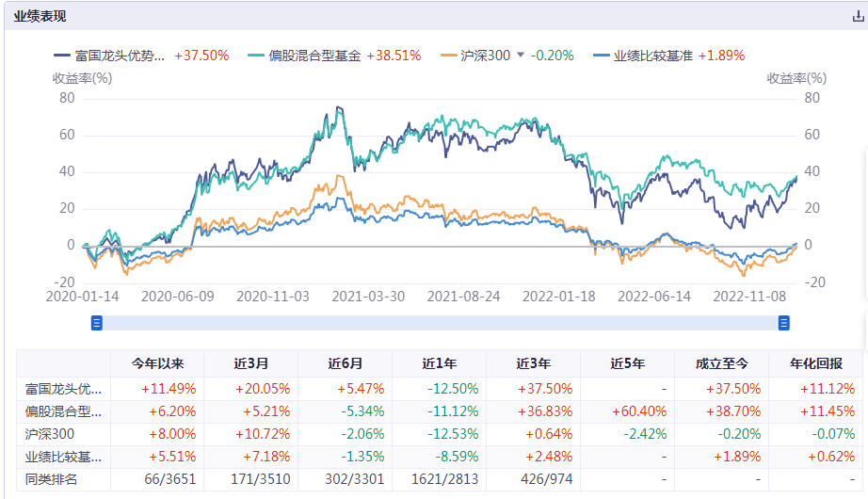Click the 近6月 column header
Screen dimensions: 868x499
click(x=346, y=363)
